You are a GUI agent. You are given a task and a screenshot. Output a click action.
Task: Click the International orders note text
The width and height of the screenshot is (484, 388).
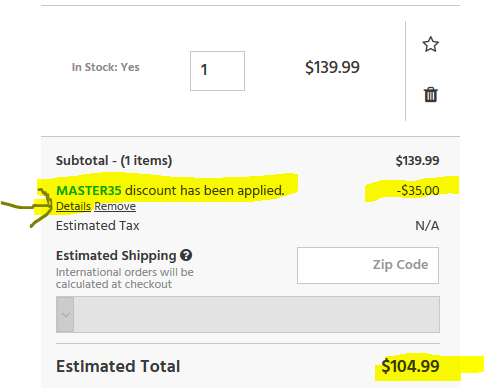click(125, 278)
